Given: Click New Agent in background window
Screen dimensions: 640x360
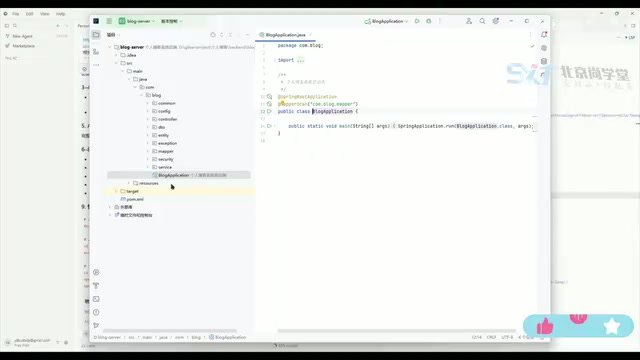Looking at the screenshot, I should 22,36.
